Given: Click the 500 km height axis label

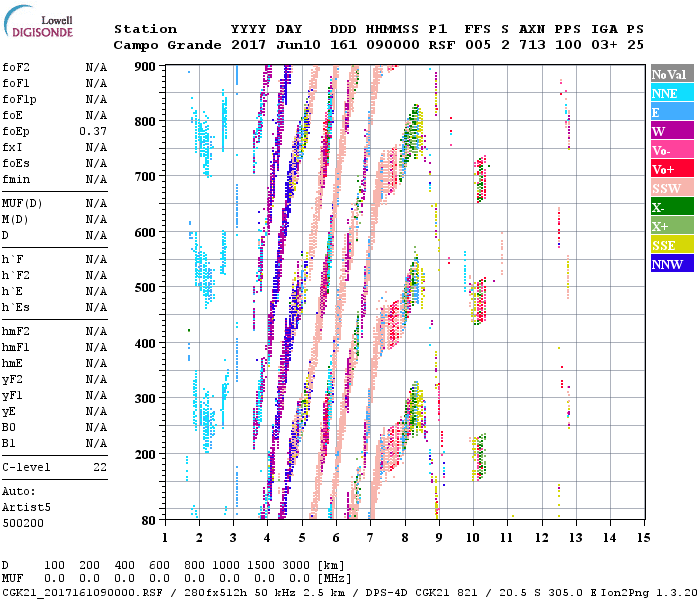Looking at the screenshot, I should pos(145,288).
